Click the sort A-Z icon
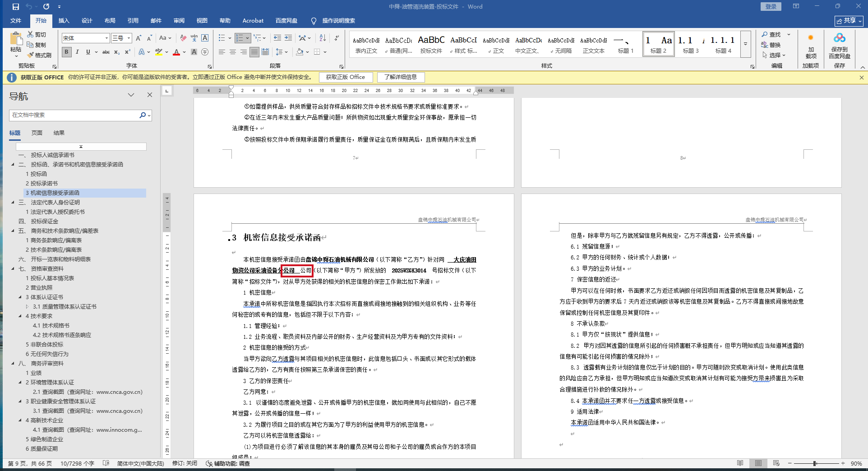 (x=323, y=38)
